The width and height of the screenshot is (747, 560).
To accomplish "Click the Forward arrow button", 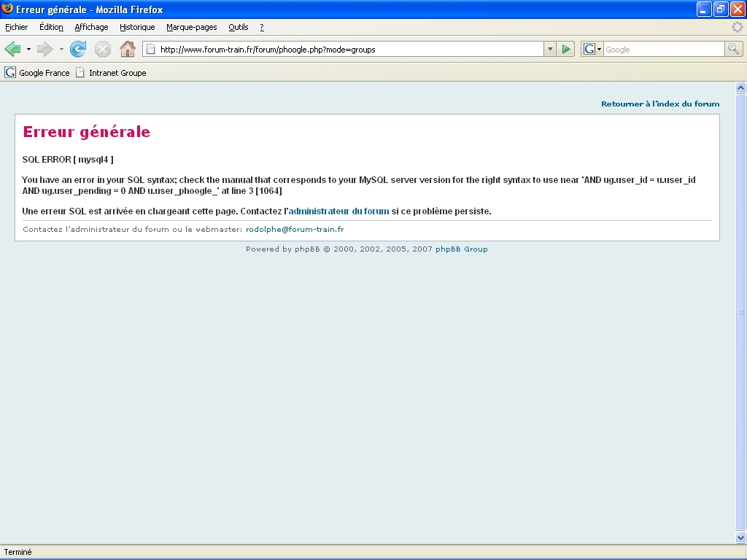I will [44, 49].
